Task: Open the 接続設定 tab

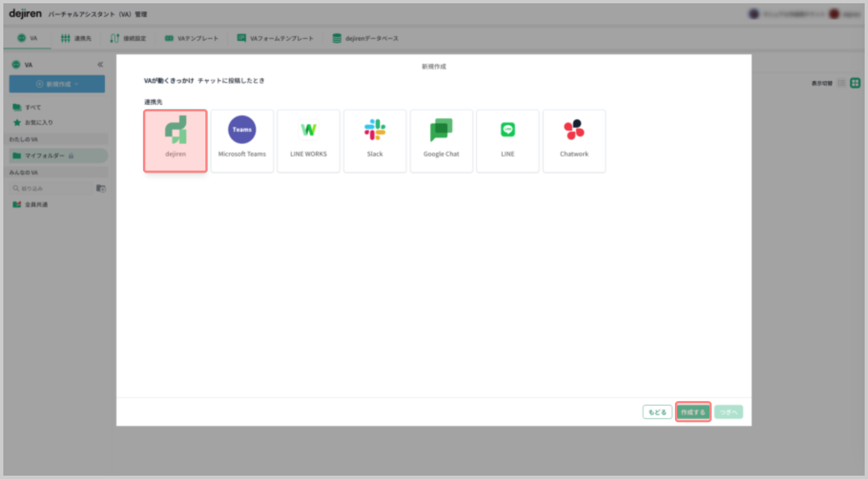Action: click(x=128, y=38)
